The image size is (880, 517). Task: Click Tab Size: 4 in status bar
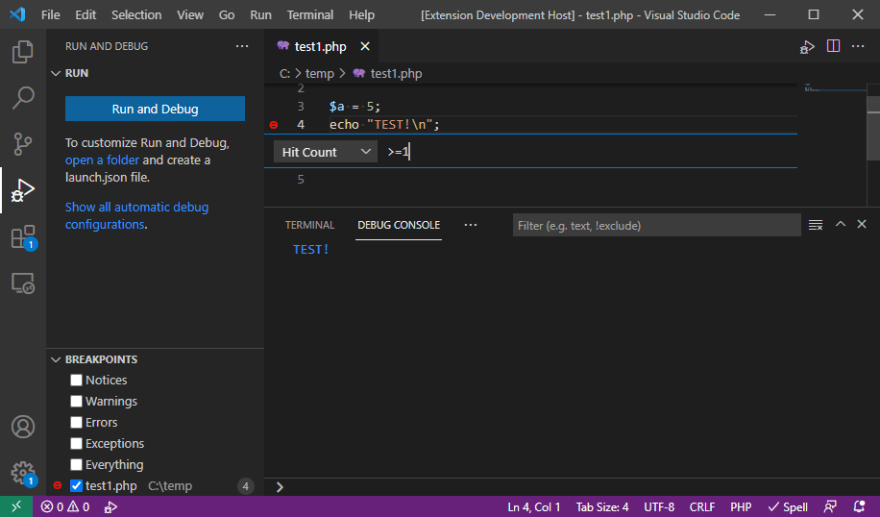(602, 507)
